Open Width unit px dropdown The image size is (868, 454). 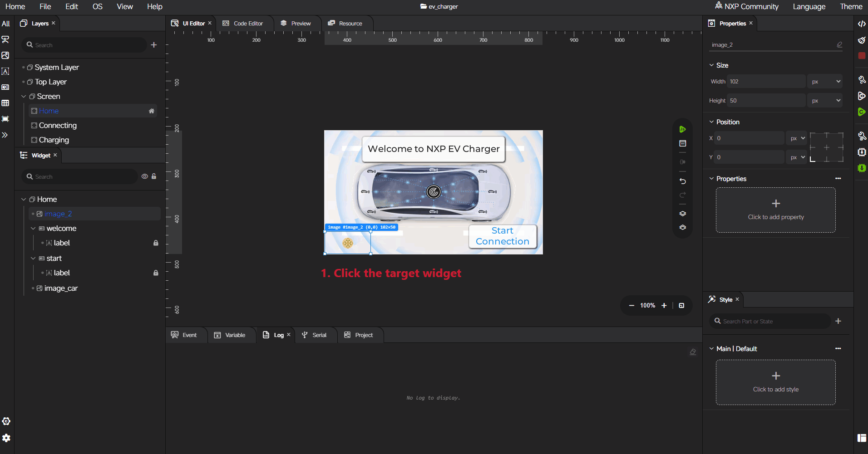[825, 82]
